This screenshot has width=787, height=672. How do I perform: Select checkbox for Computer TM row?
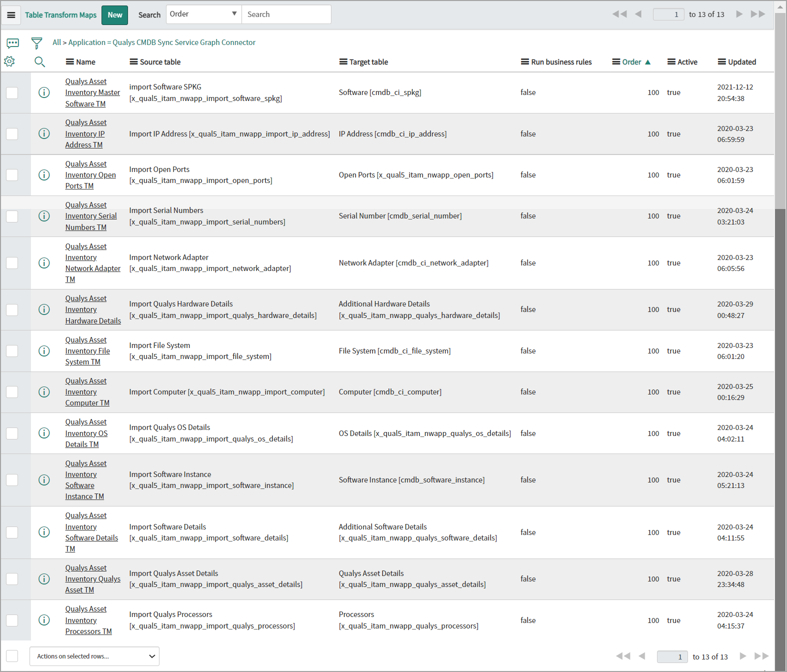(x=12, y=392)
